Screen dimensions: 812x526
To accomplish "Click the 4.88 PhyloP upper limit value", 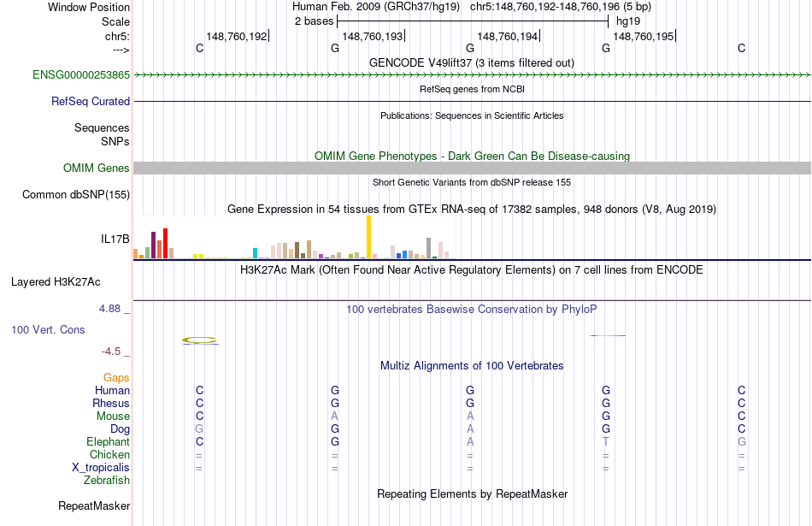I will 109,309.
